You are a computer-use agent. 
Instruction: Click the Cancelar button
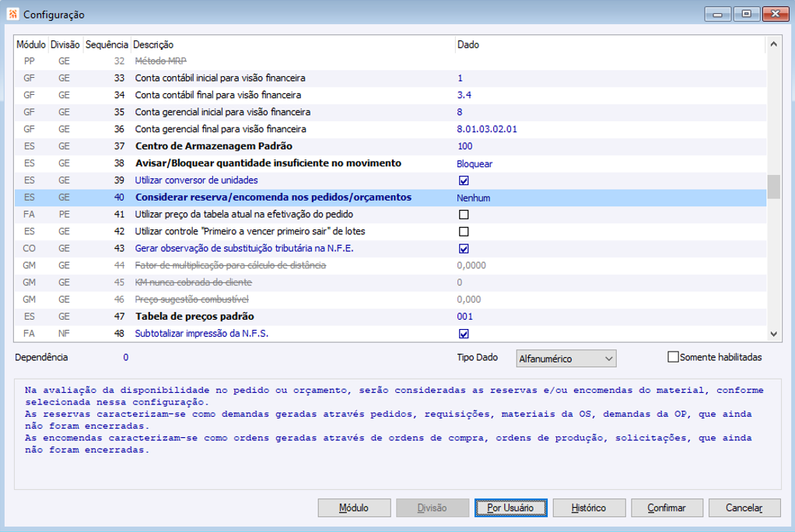pyautogui.click(x=744, y=508)
